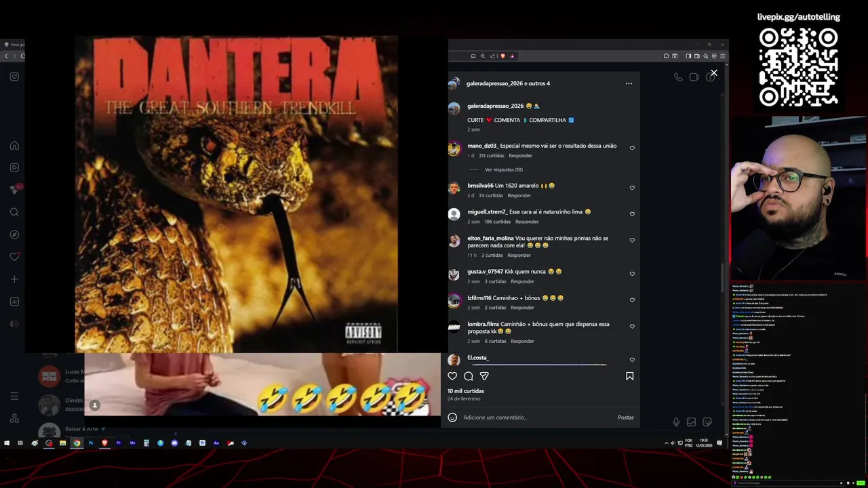Open the Leo AI sparkle icon
Screen dimensions: 868x488
[x=705, y=56]
